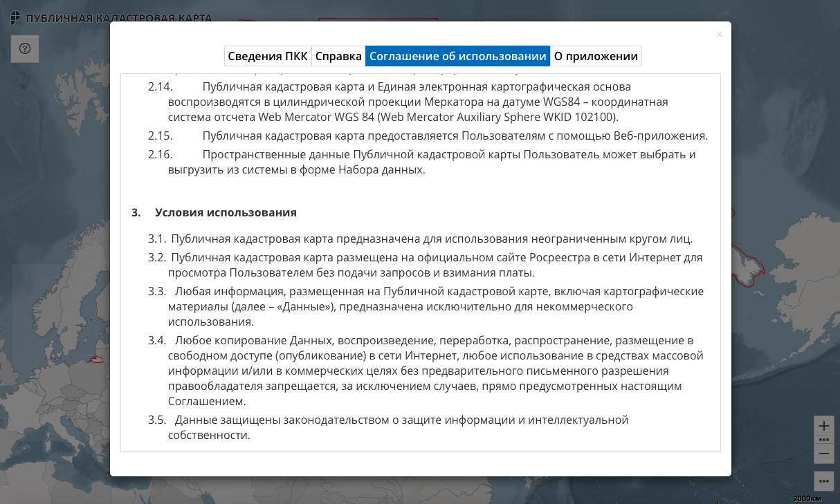Switch to the "Сведения ПКК" tab
840x504 pixels.
(x=268, y=56)
